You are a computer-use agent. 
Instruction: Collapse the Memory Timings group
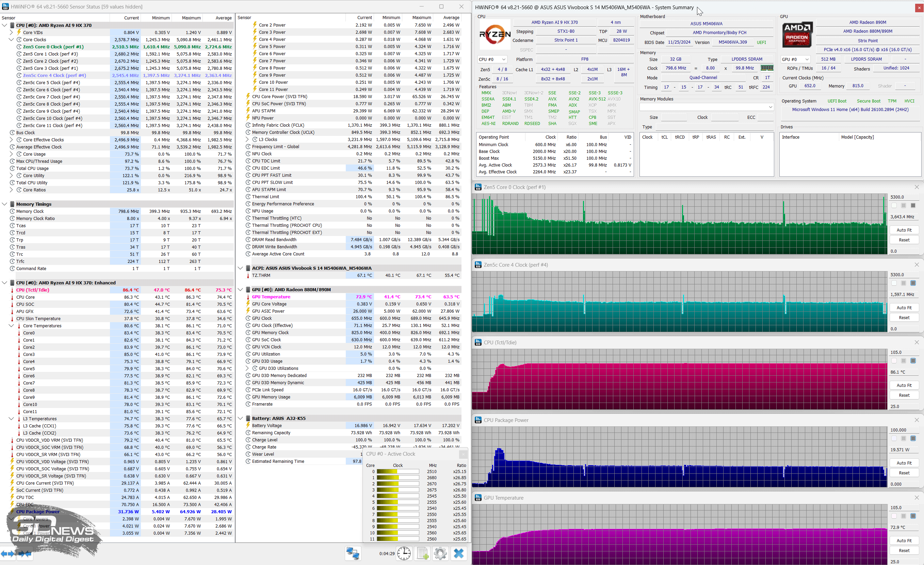[4, 204]
